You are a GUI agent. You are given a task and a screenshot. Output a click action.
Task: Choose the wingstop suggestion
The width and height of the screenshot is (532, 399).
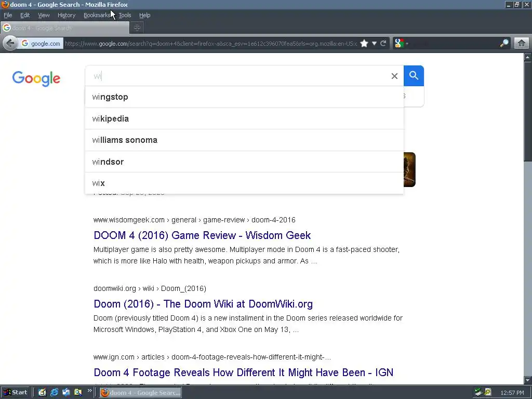coord(244,97)
